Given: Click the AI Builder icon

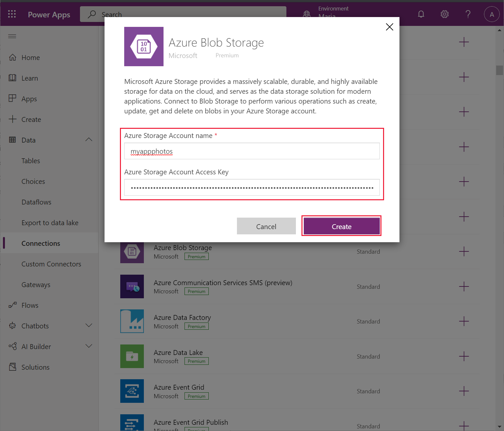Looking at the screenshot, I should point(12,346).
